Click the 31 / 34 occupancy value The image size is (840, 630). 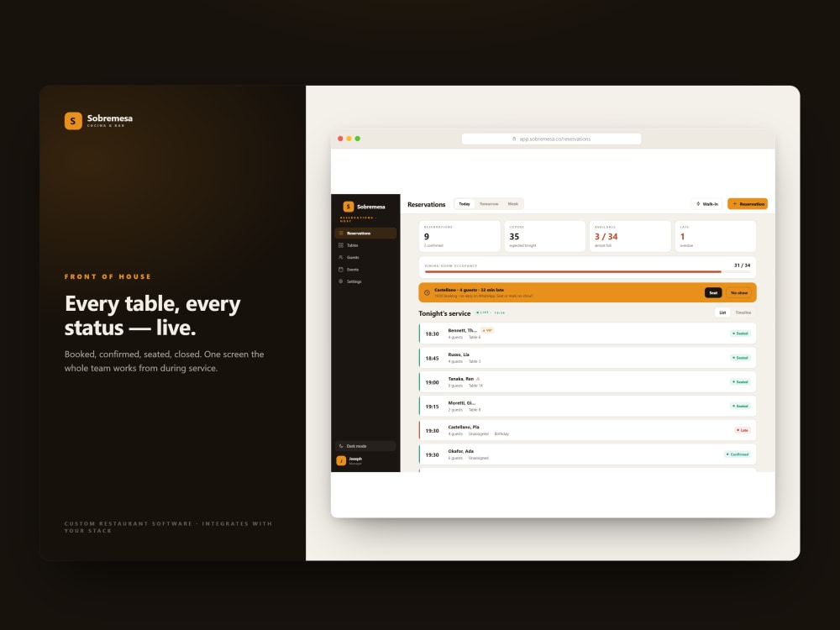pos(742,265)
